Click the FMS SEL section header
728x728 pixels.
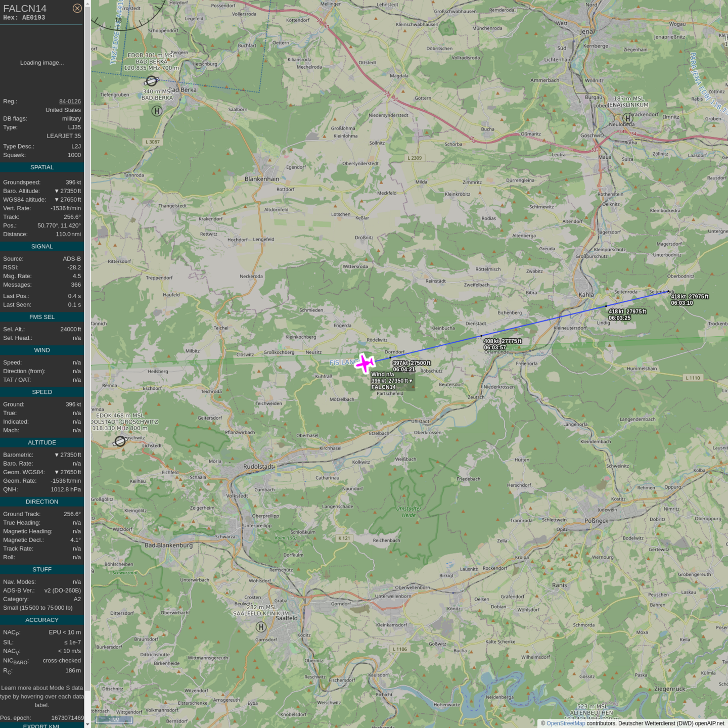point(42,317)
